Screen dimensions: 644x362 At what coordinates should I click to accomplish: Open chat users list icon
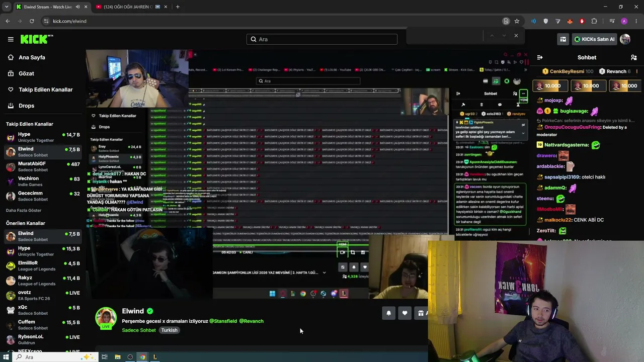(633, 57)
